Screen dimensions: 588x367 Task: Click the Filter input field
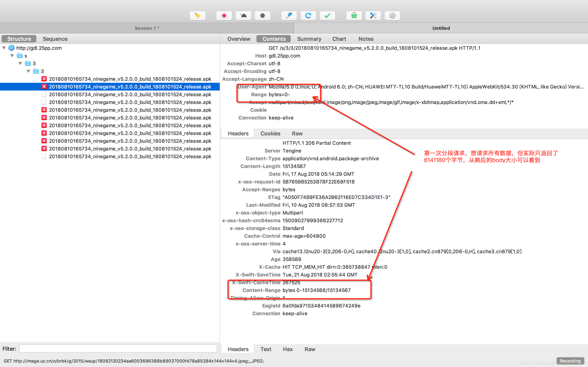(x=119, y=349)
